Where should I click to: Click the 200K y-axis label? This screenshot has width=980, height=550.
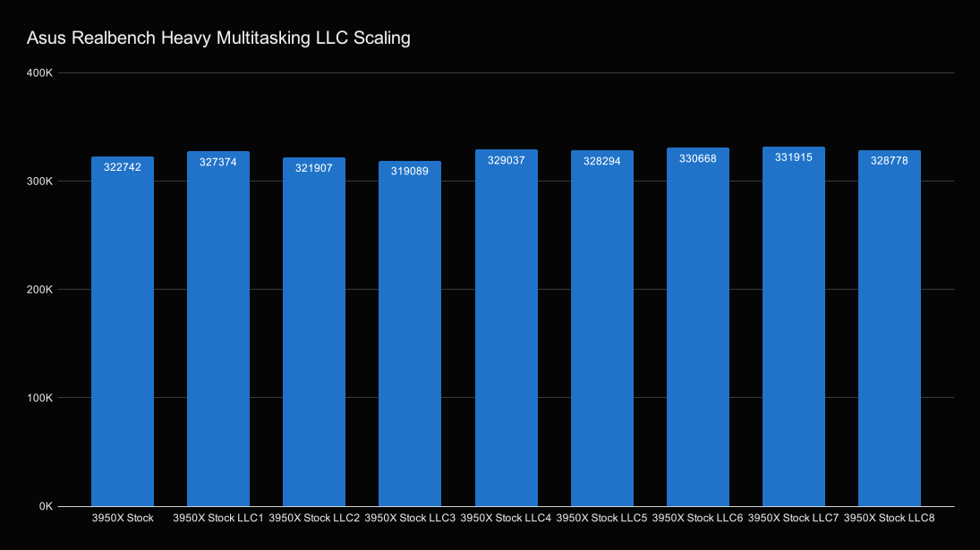point(40,290)
